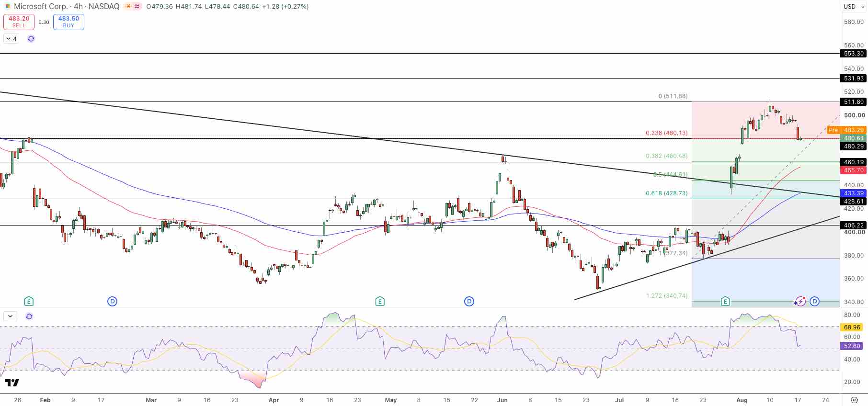The height and width of the screenshot is (406, 868).
Task: Click the Fibonacci 0.236 (480.13) level label
Action: click(666, 133)
